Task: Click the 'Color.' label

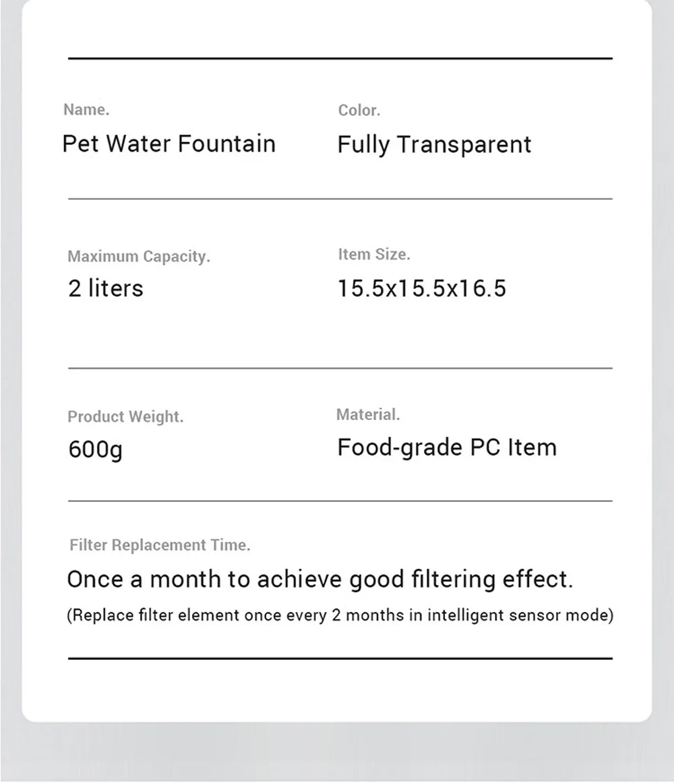Action: (x=359, y=110)
